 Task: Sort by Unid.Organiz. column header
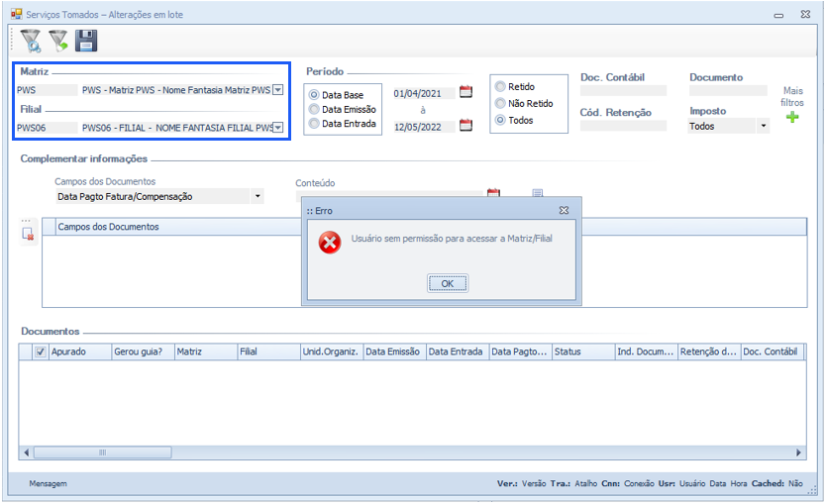point(332,352)
